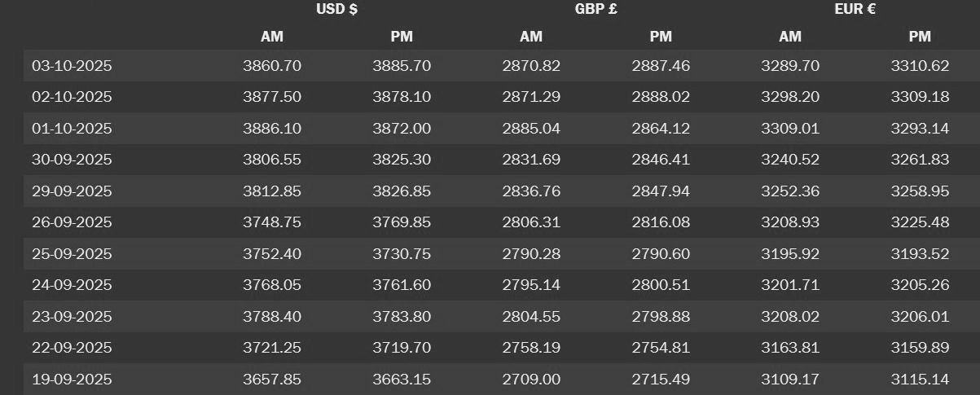The image size is (980, 395).
Task: Click the USD $ currency column header
Action: tap(336, 10)
